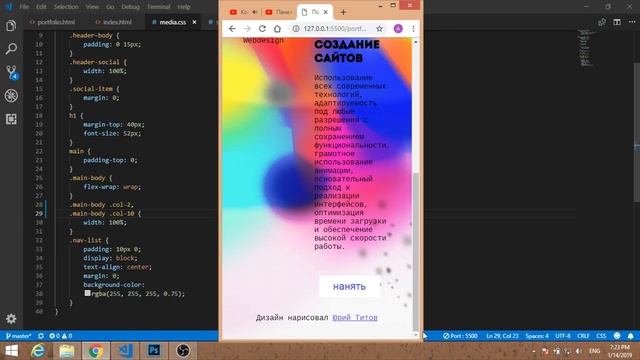Click the Chrome forward arrow

[x=247, y=29]
